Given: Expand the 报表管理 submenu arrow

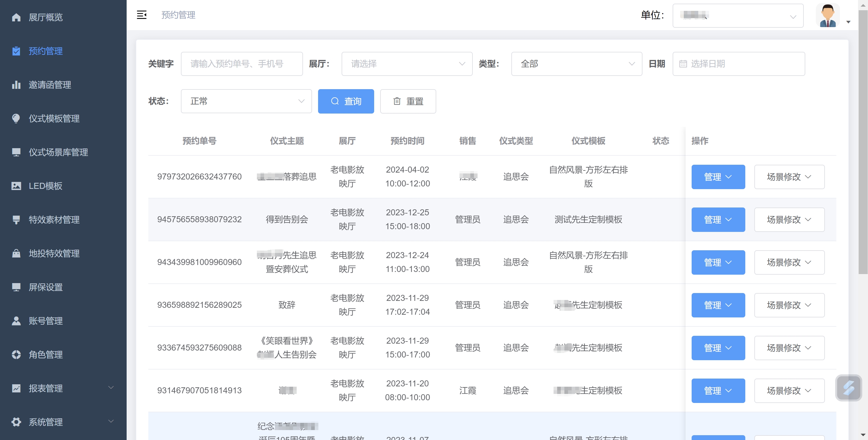Looking at the screenshot, I should point(111,388).
